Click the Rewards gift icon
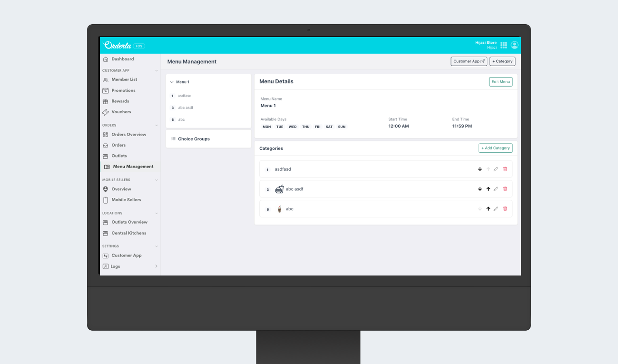 coord(105,101)
